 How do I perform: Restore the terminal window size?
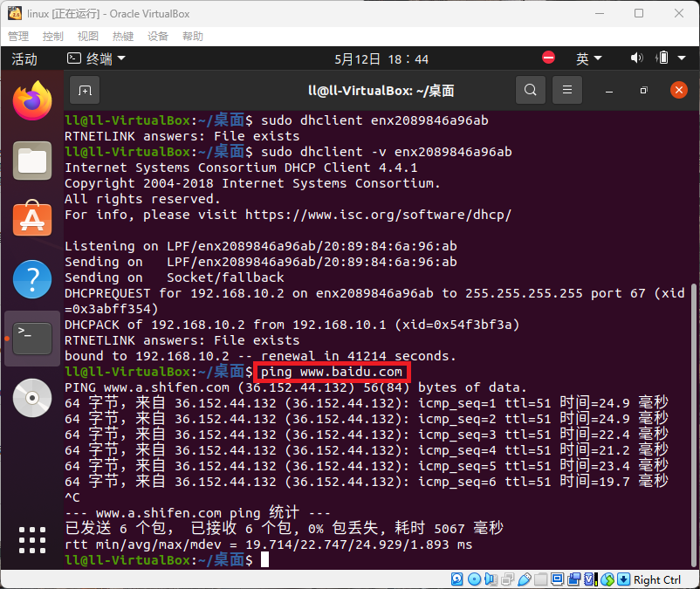(x=643, y=90)
